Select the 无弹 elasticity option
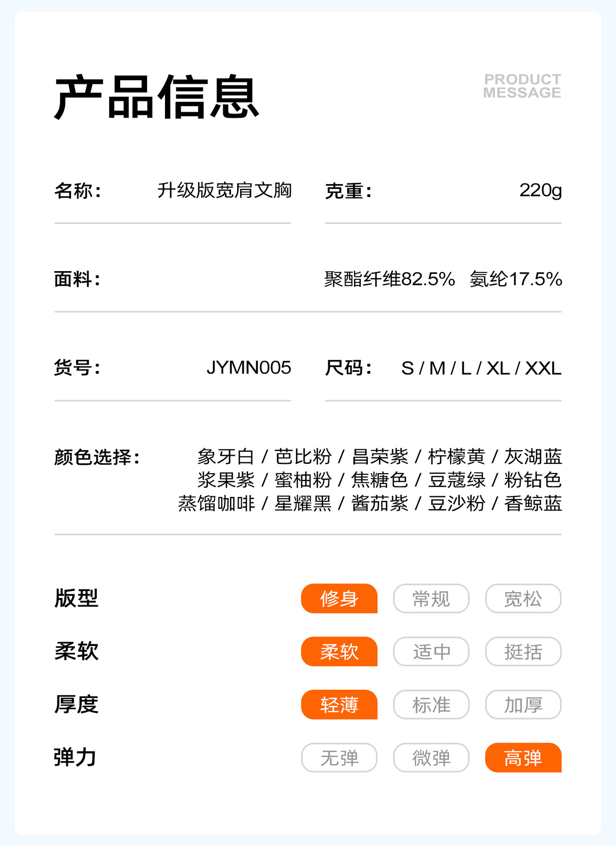This screenshot has height=845, width=616. pyautogui.click(x=339, y=757)
